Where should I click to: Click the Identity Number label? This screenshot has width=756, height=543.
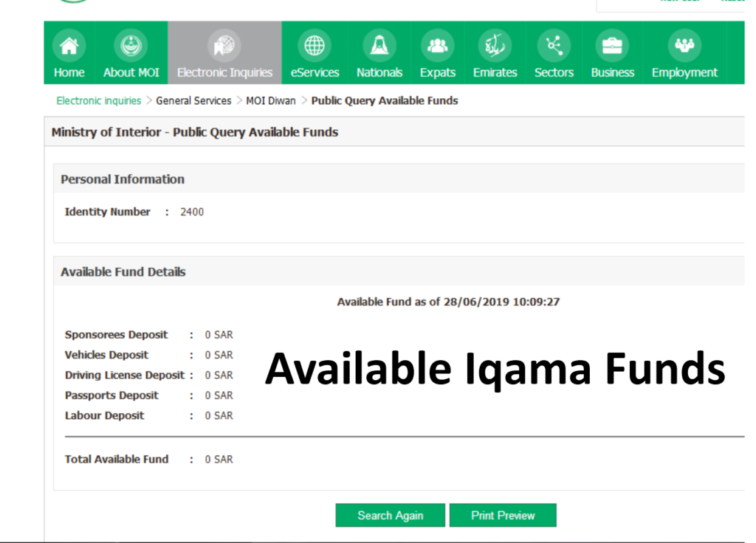(x=108, y=212)
